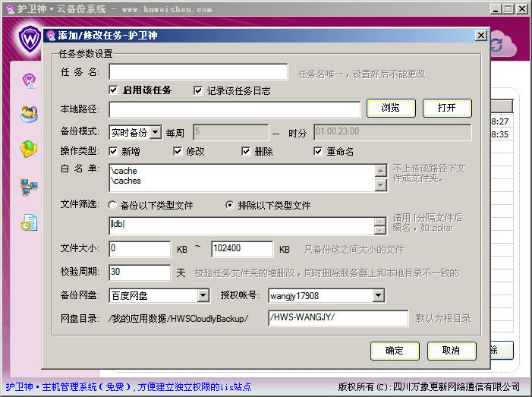Click whitelist scrollbar up arrow
Viewport: 532px width, 397px height.
tap(381, 171)
